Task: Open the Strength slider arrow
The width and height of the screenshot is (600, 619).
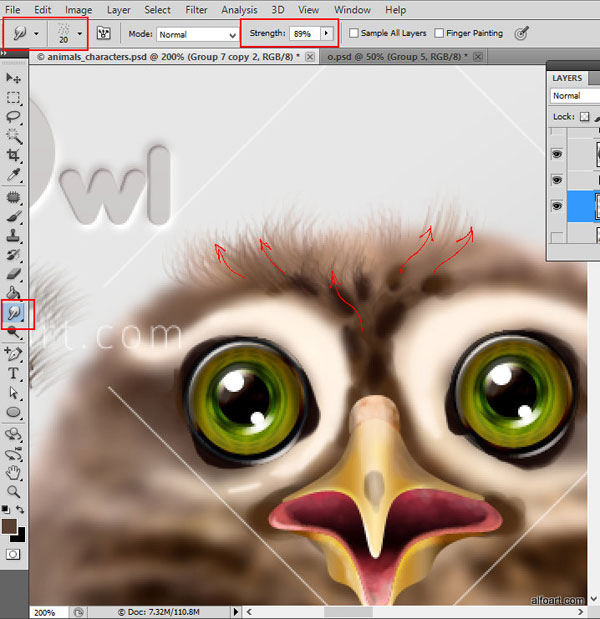Action: pos(326,33)
